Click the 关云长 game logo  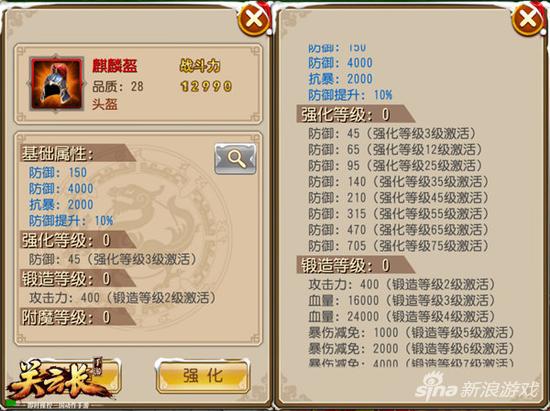(60, 380)
